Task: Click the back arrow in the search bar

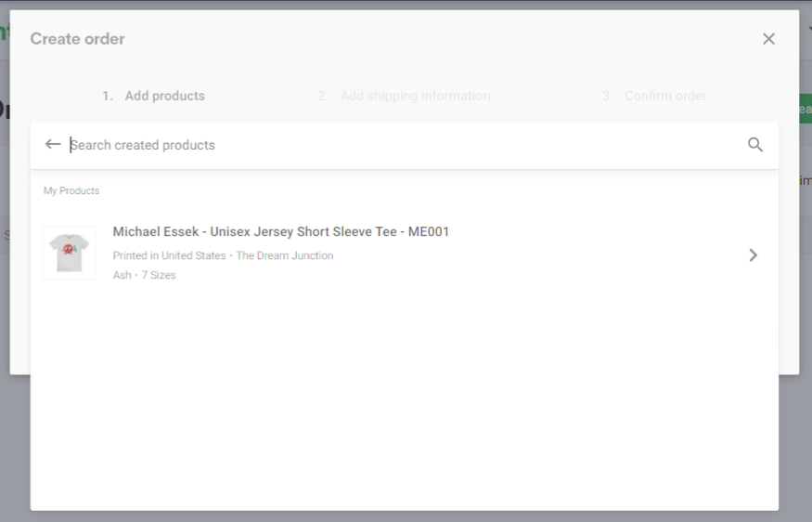Action: 53,144
